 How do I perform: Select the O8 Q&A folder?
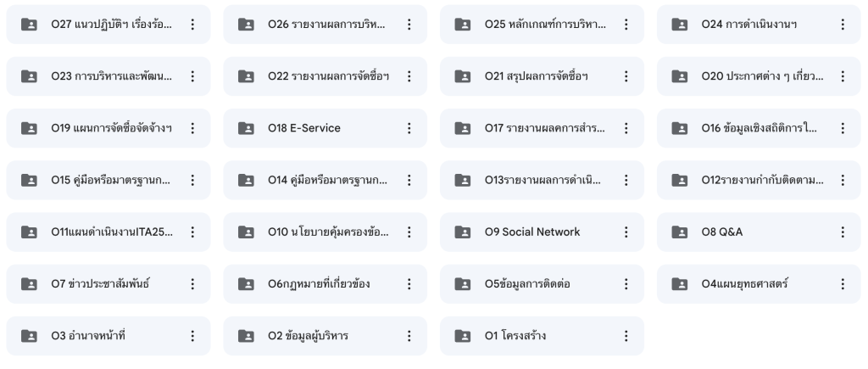tap(759, 232)
